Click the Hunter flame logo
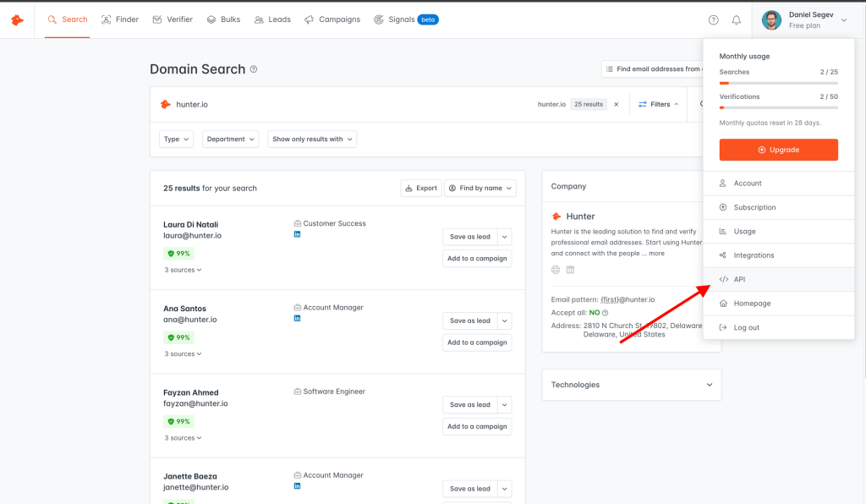Image resolution: width=866 pixels, height=504 pixels. (16, 19)
